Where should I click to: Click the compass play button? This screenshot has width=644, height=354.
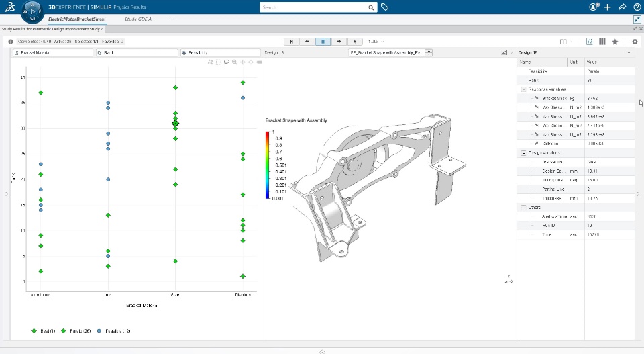32,11
